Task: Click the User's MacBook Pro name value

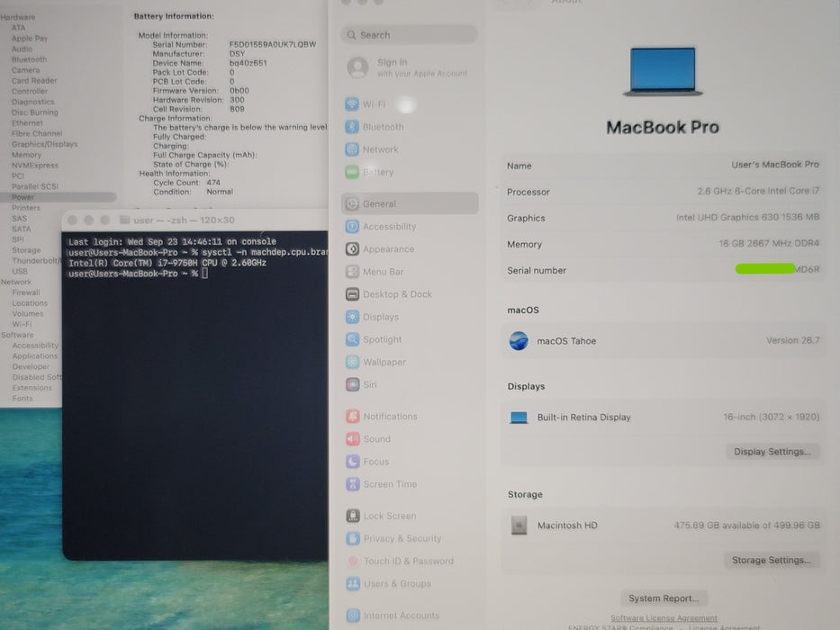Action: [775, 165]
